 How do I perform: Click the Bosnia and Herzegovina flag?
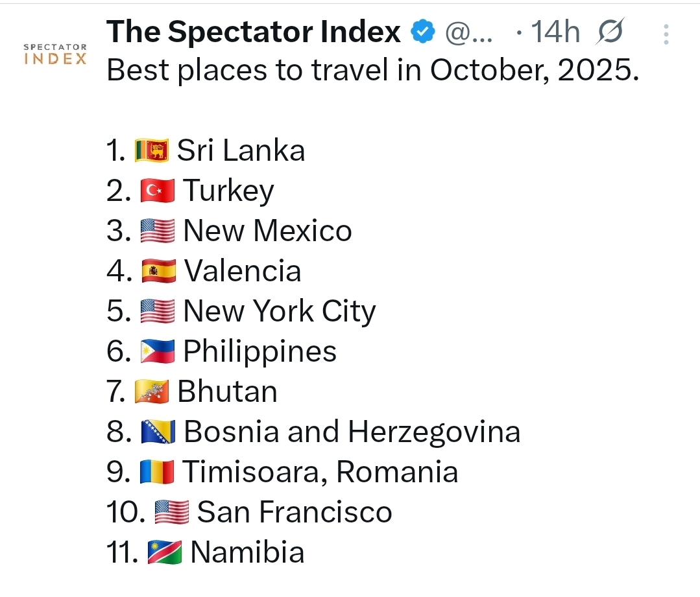158,432
